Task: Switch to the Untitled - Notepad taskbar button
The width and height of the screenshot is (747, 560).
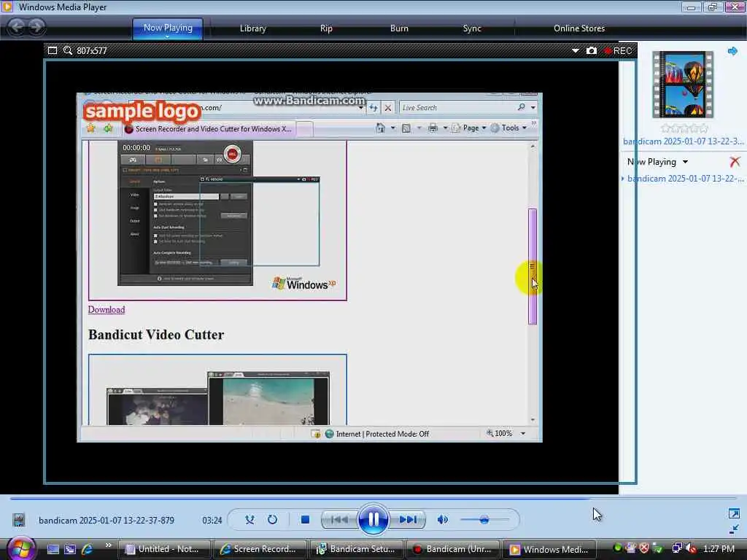Action: [x=164, y=549]
